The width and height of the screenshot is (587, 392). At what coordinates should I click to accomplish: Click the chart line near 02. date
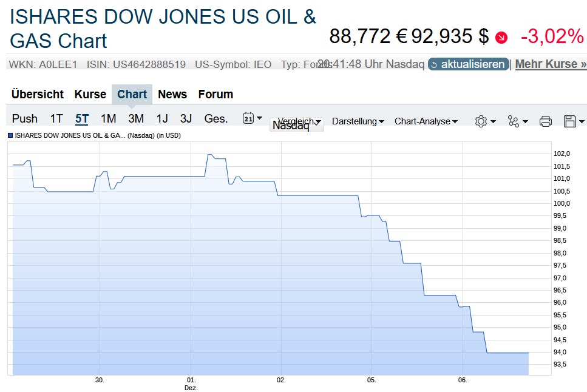(x=281, y=195)
